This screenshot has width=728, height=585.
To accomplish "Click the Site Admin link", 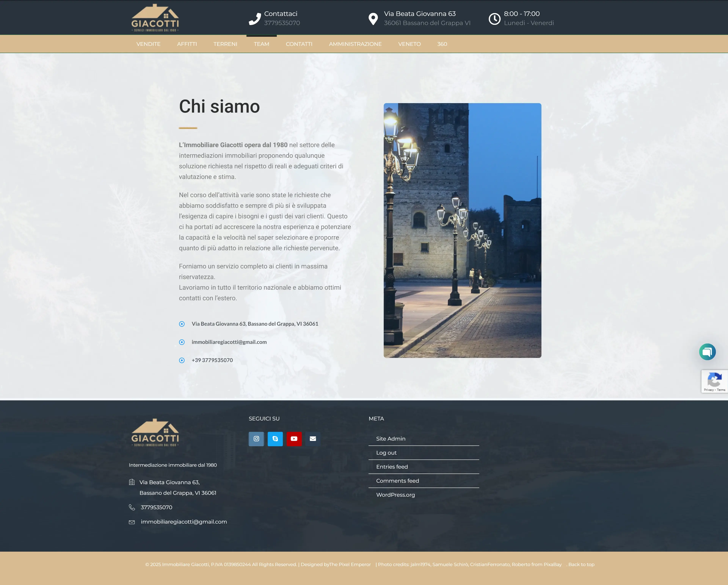I will (391, 438).
